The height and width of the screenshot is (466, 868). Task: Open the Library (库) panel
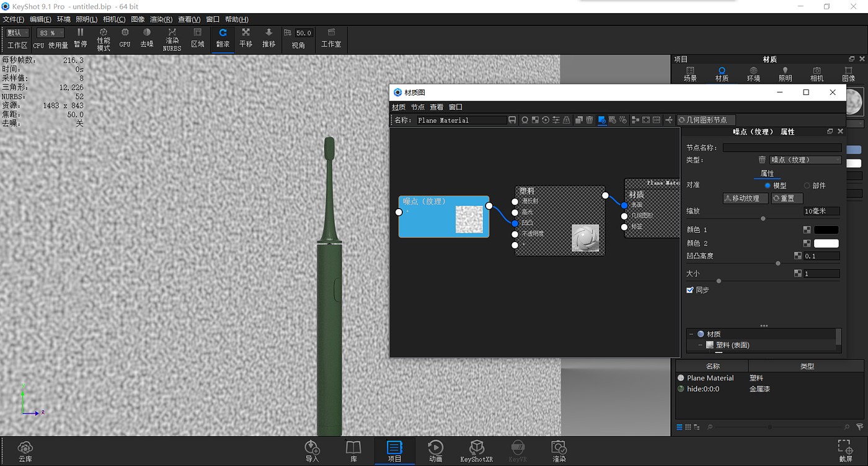(x=353, y=451)
